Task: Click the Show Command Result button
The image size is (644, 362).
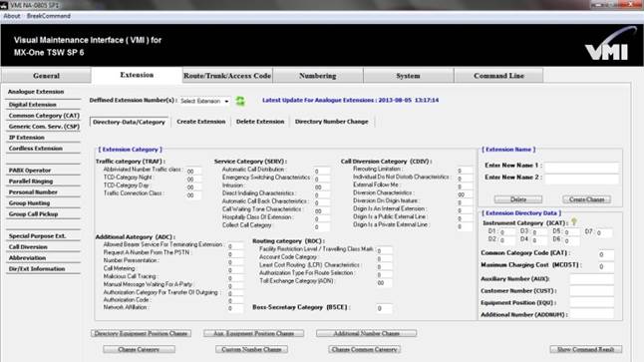Action: pyautogui.click(x=585, y=349)
